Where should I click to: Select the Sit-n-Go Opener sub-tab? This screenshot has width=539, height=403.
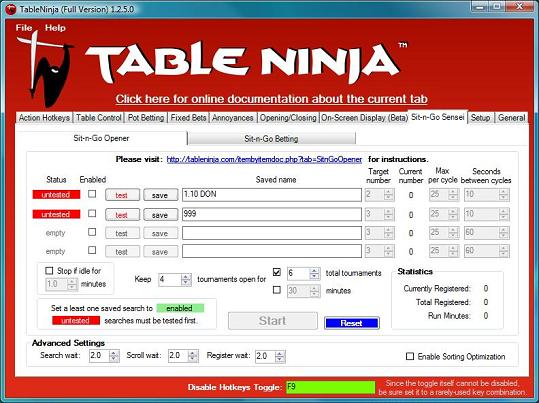click(x=101, y=138)
